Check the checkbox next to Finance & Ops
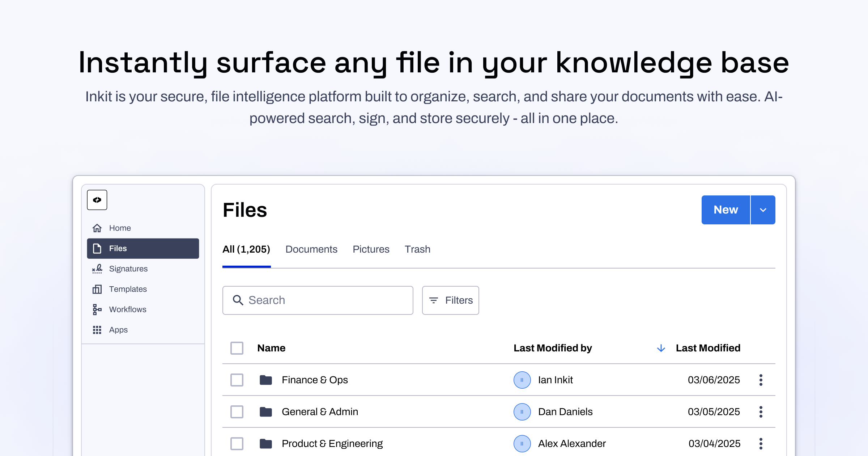Image resolution: width=868 pixels, height=456 pixels. click(x=237, y=380)
